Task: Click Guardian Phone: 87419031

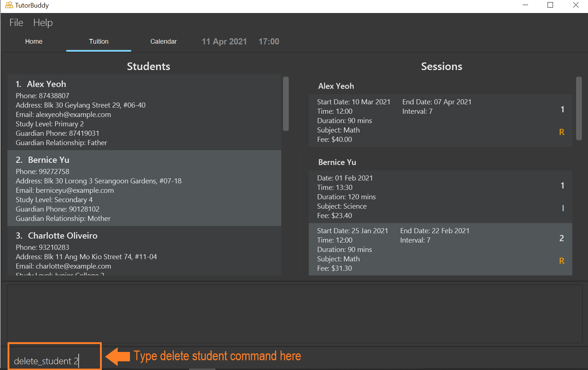Action: pos(57,133)
